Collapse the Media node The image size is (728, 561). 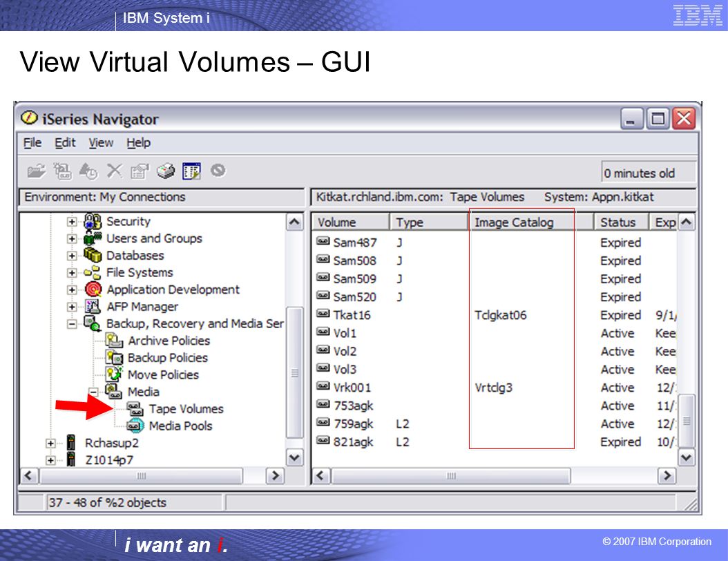(93, 392)
